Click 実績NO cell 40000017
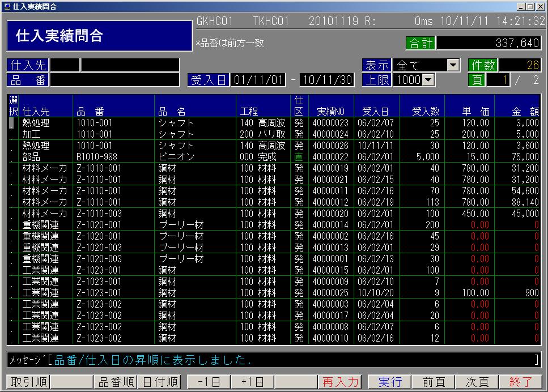 (330, 316)
